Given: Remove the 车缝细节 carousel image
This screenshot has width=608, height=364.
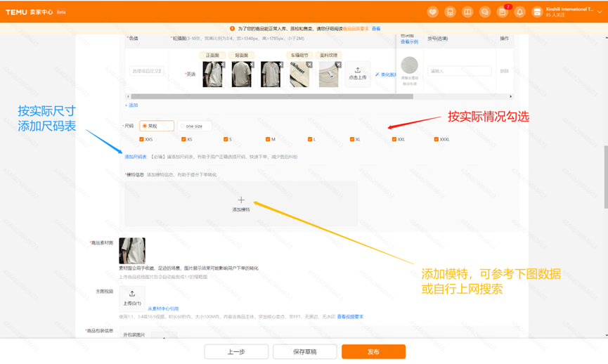Looking at the screenshot, I should coord(309,65).
